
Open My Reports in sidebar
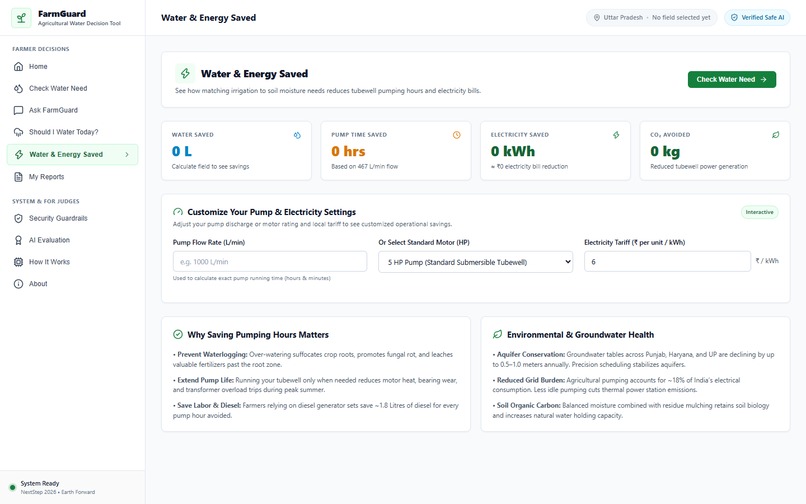[x=72, y=177]
